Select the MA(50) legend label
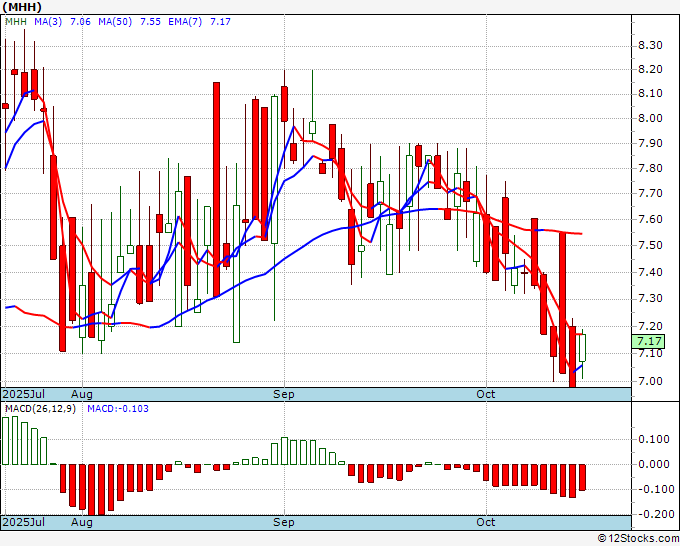Image resolution: width=680 pixels, height=546 pixels. pos(115,22)
